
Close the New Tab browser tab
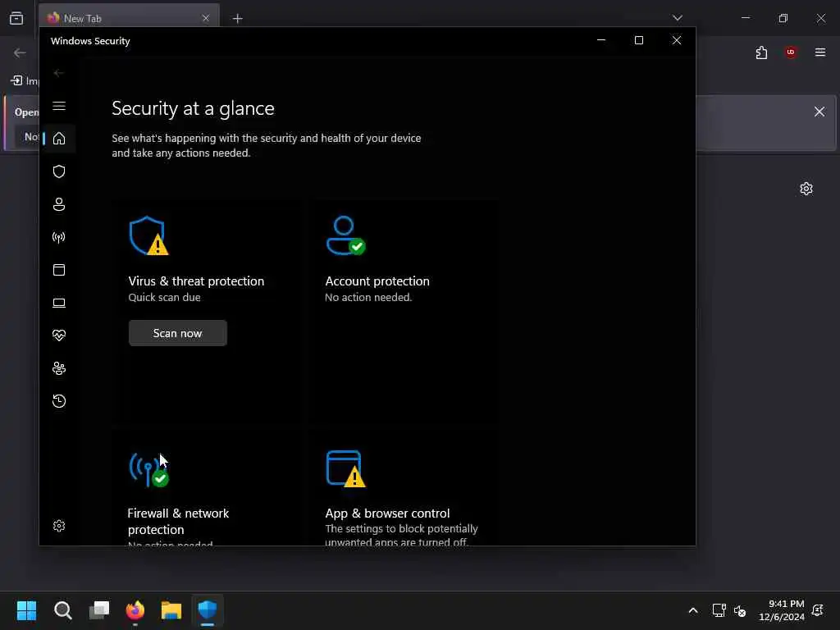click(206, 18)
